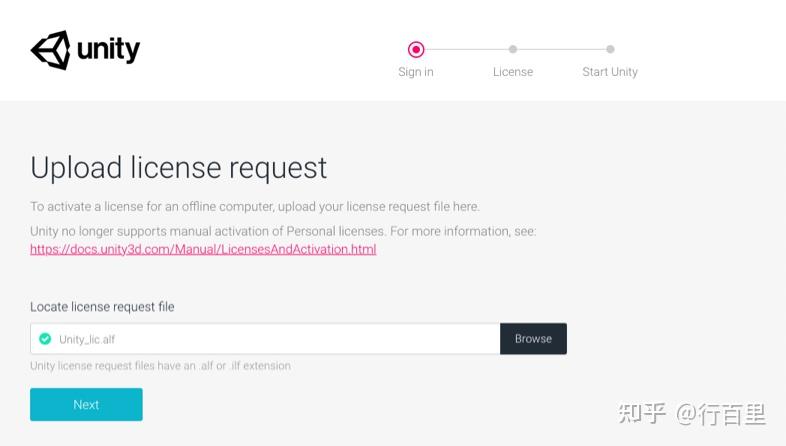786x446 pixels.
Task: Click the Locate license request file label
Action: 102,307
